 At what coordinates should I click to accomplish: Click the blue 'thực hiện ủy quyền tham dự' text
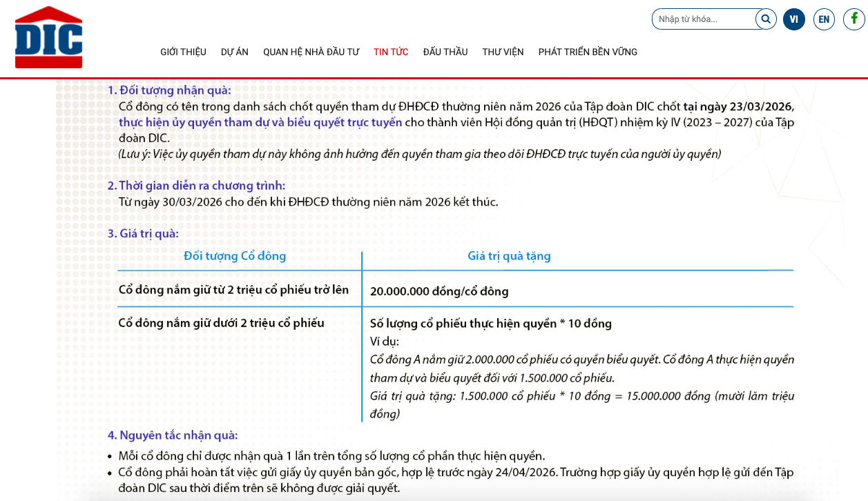click(260, 122)
